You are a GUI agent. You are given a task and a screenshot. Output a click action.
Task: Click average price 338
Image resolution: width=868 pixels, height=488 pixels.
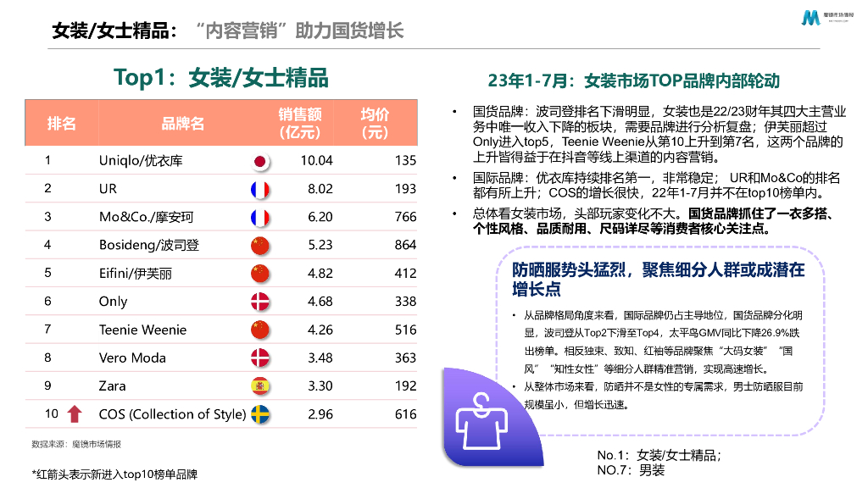click(x=406, y=302)
